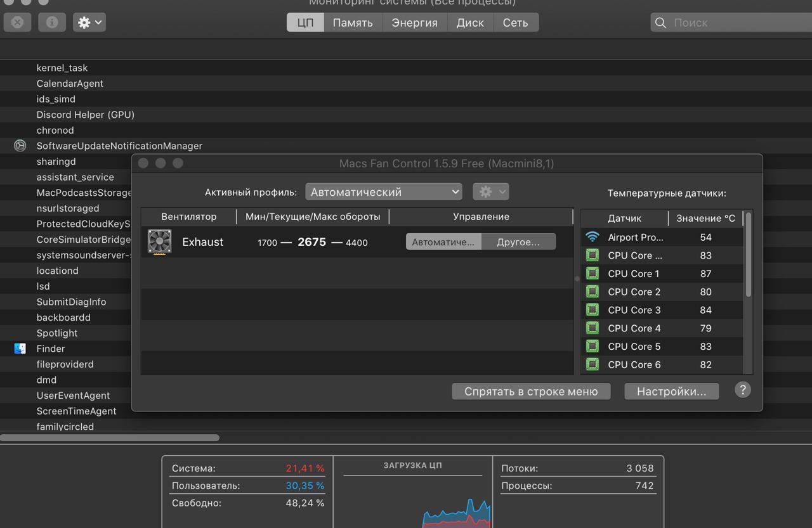Click the Процессы count 742
Image resolution: width=812 pixels, height=528 pixels.
coord(644,486)
